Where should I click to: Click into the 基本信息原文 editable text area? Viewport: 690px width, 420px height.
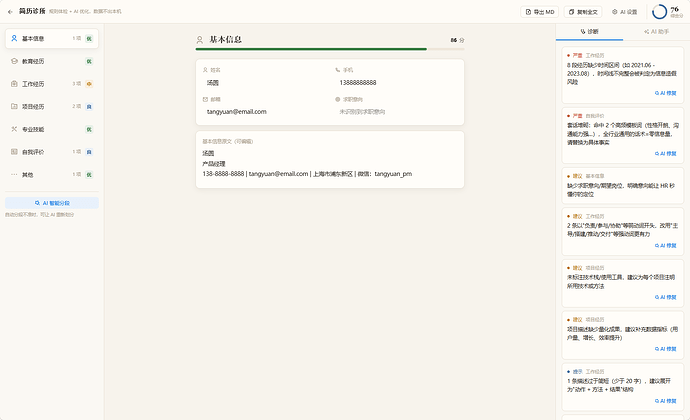click(x=330, y=164)
